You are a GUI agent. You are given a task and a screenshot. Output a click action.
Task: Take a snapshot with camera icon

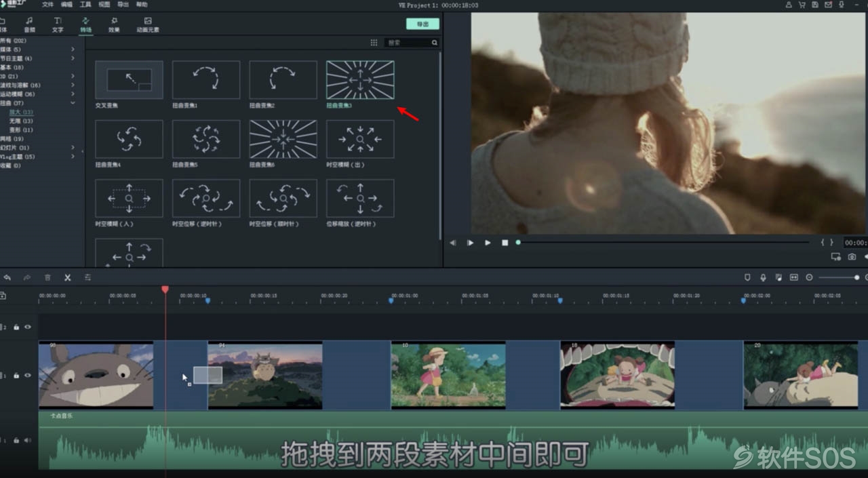point(852,257)
